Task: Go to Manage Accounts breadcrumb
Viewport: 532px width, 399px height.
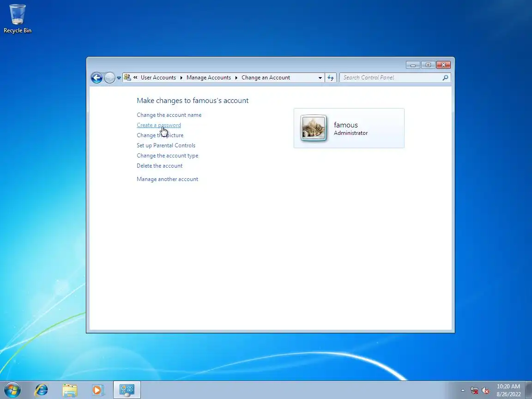Action: coord(209,78)
